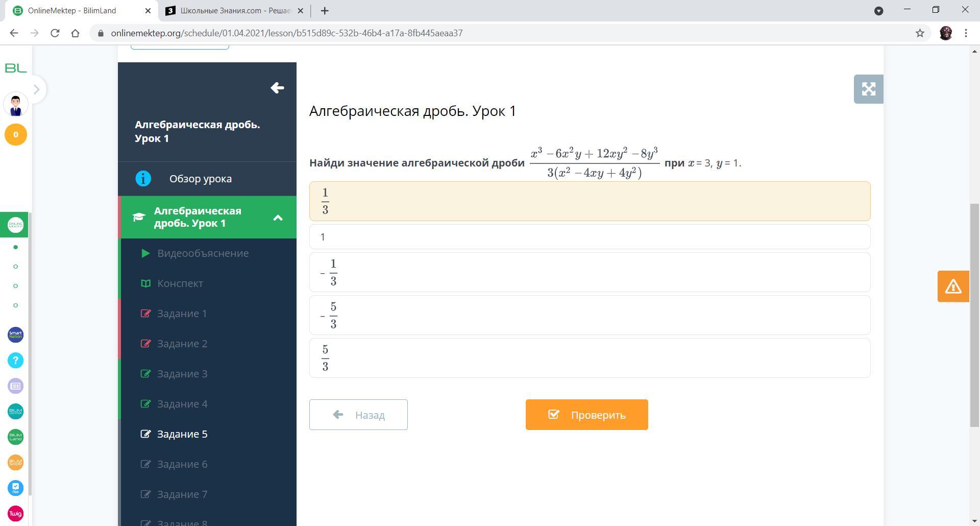The width and height of the screenshot is (980, 526).
Task: Click the orange Проверить check button
Action: pos(586,415)
